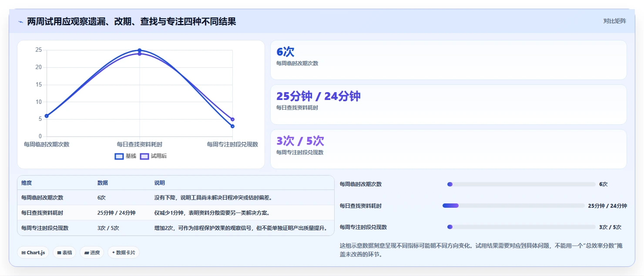Click the table note starting with 没有下降
644x276 pixels.
point(213,197)
